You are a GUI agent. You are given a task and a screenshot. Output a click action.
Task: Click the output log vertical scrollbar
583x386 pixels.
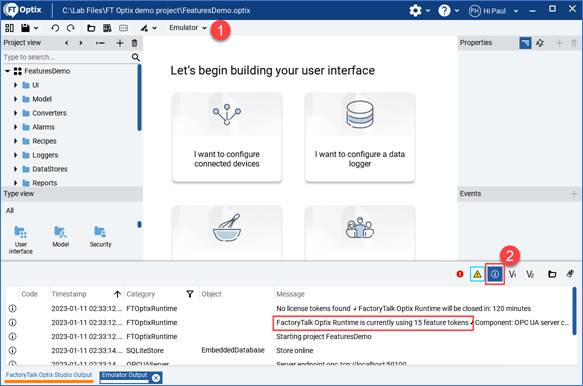coord(574,311)
